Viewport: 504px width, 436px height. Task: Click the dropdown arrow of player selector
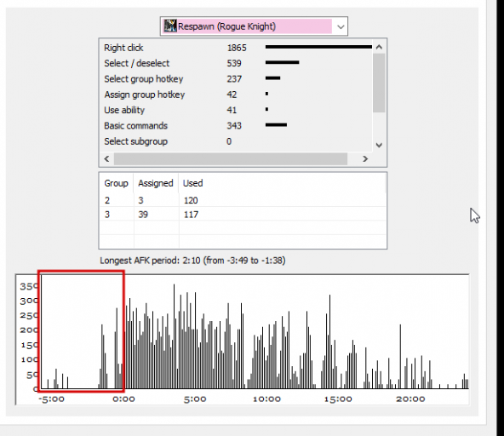[x=341, y=26]
